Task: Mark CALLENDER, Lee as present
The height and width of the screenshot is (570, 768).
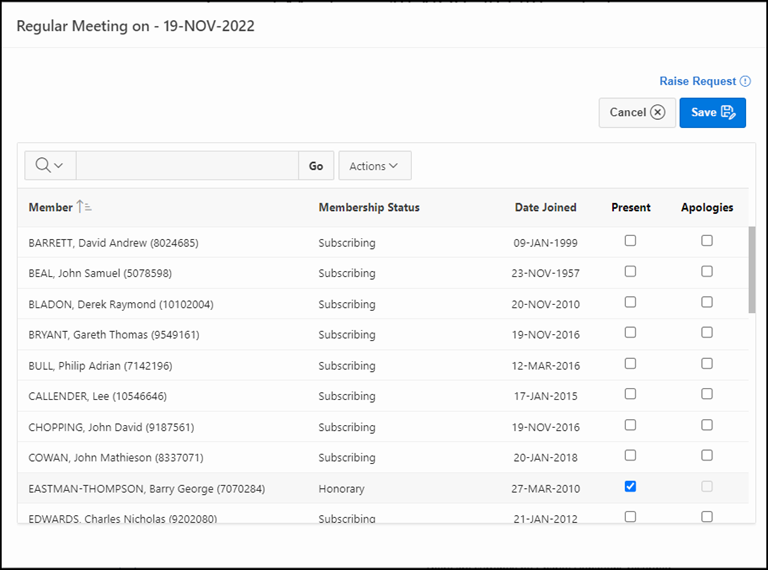Action: [630, 395]
